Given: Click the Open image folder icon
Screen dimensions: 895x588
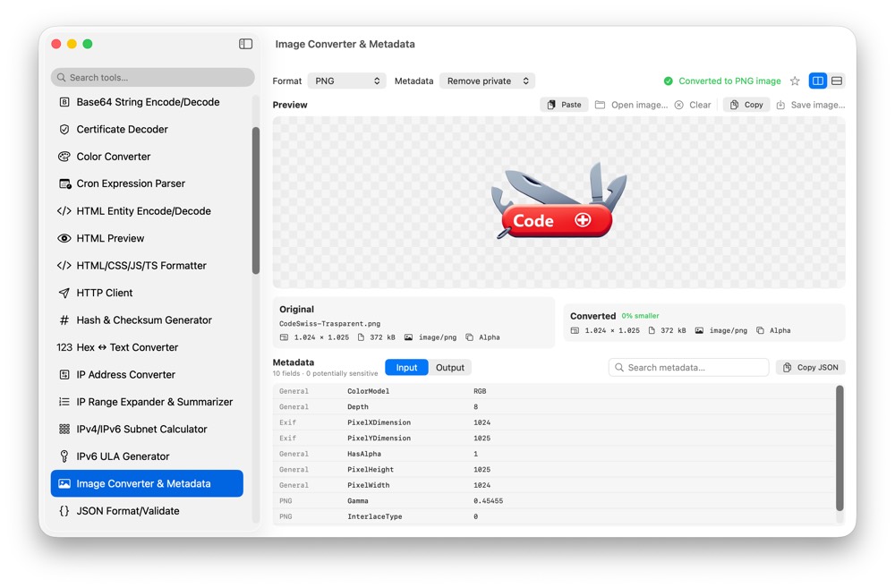Looking at the screenshot, I should pyautogui.click(x=600, y=105).
